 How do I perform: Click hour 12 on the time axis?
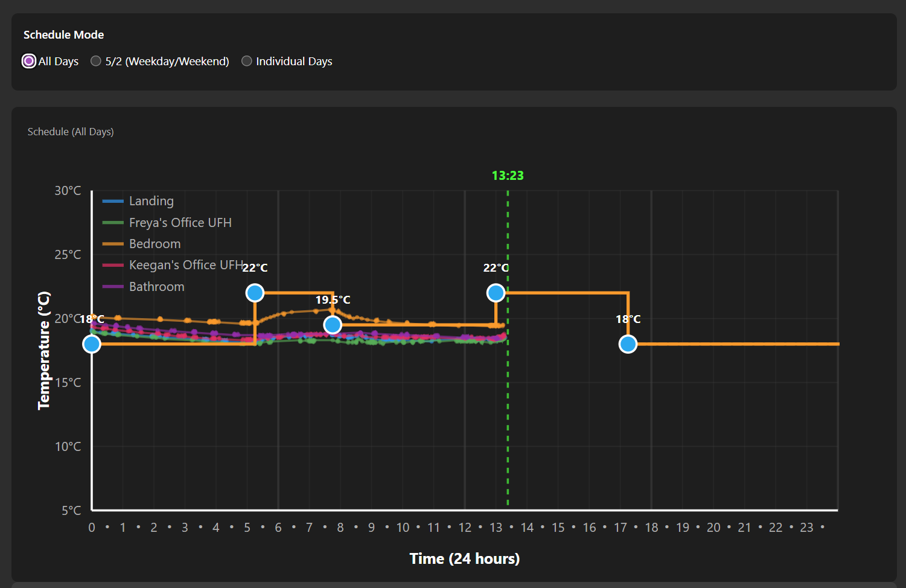(x=465, y=528)
